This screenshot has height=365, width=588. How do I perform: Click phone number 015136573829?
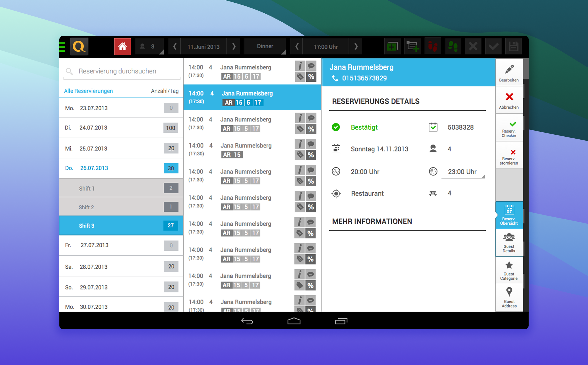pos(364,78)
